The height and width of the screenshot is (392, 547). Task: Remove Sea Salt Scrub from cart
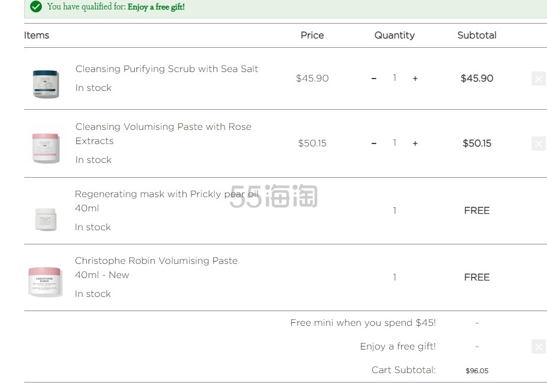coord(538,79)
